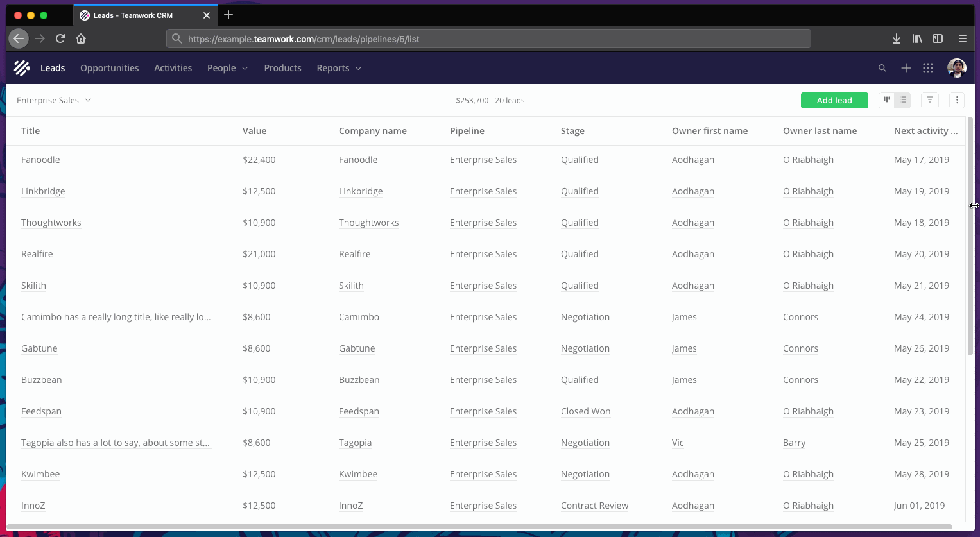Screen dimensions: 980x537
Task: Open the Fanoodle lead
Action: [40, 159]
